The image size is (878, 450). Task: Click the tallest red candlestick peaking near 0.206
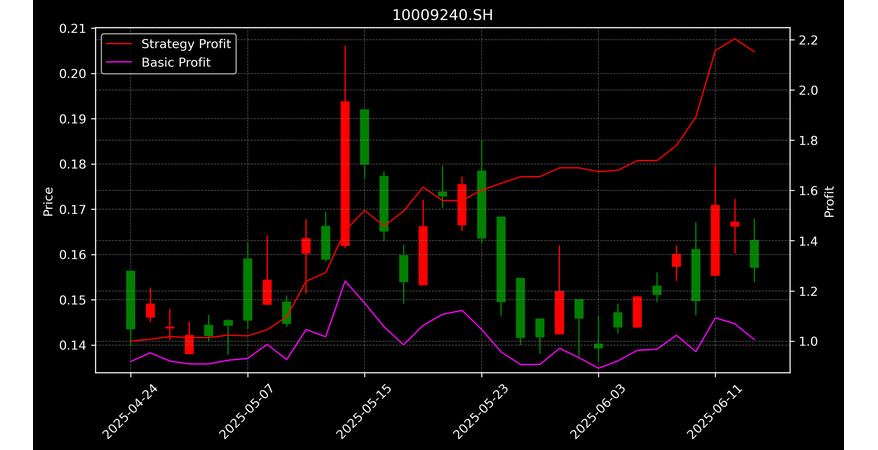click(x=345, y=174)
